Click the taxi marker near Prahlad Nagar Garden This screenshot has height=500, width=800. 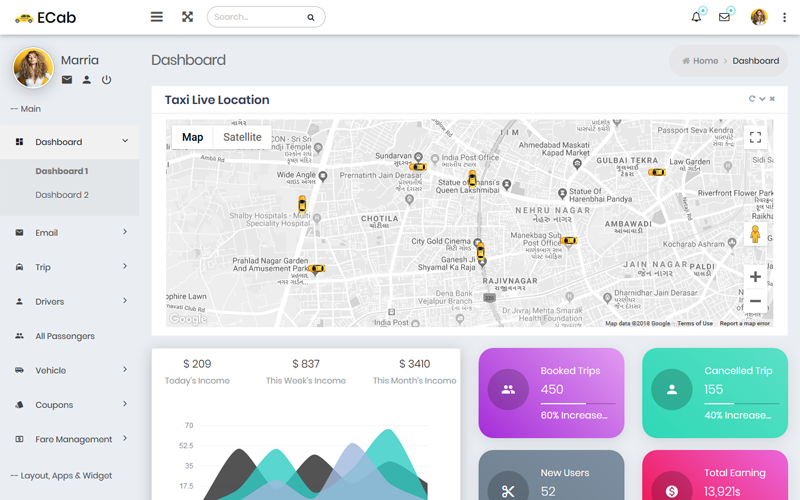pyautogui.click(x=317, y=268)
